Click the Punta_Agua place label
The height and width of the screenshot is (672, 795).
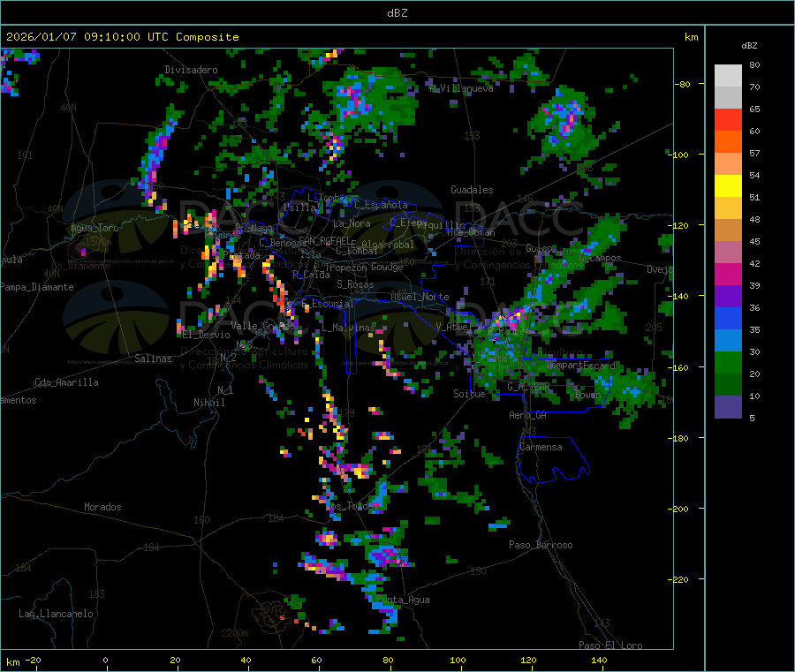[403, 600]
